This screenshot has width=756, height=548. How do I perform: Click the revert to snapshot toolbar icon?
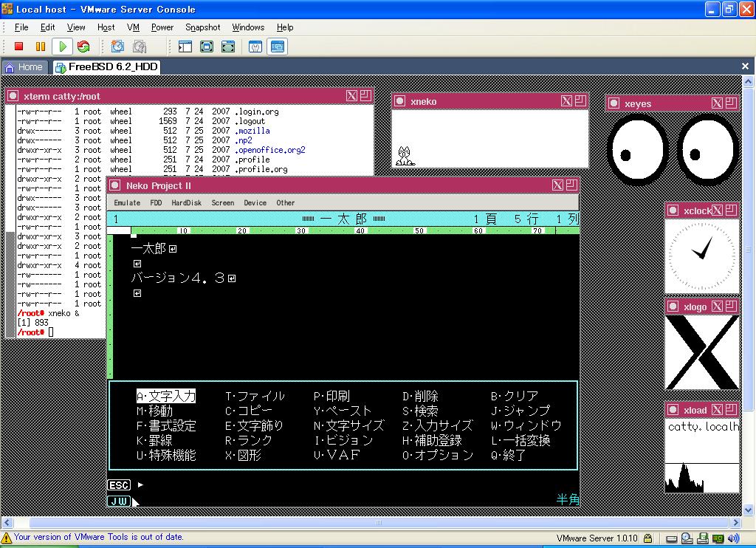(140, 47)
